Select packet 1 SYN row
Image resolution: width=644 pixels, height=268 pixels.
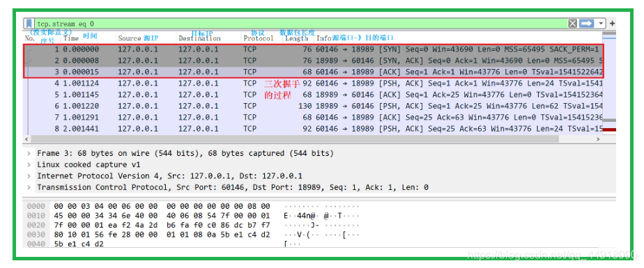point(314,49)
